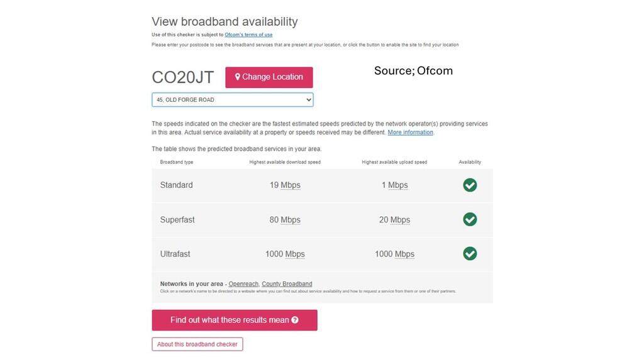Click the CO20JT postcode heading
The height and width of the screenshot is (362, 644).
[183, 77]
